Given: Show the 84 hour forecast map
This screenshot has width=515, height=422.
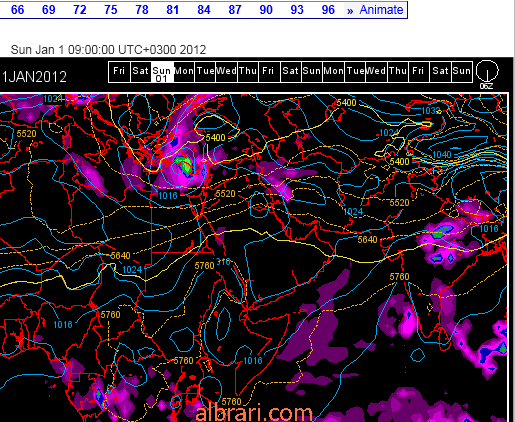Looking at the screenshot, I should [x=204, y=10].
